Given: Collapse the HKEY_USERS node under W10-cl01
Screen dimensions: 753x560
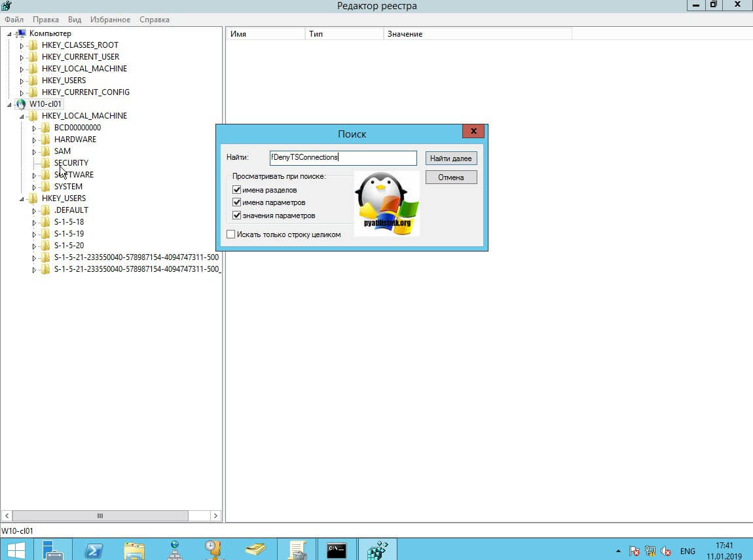Looking at the screenshot, I should [x=22, y=198].
